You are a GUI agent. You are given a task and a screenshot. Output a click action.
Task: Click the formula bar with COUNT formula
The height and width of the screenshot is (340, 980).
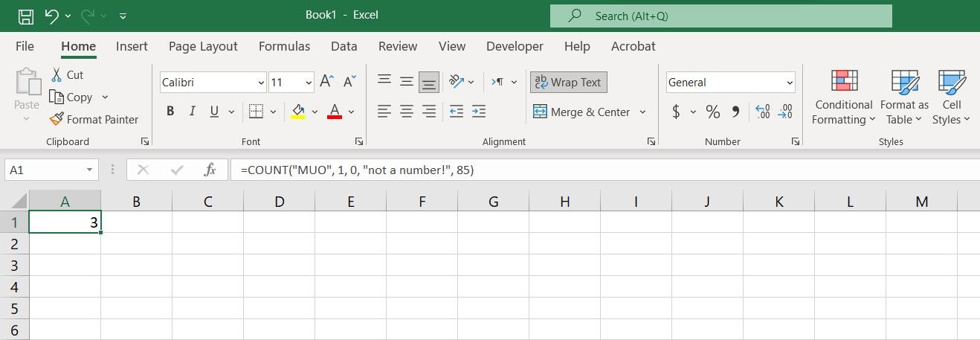click(605, 170)
